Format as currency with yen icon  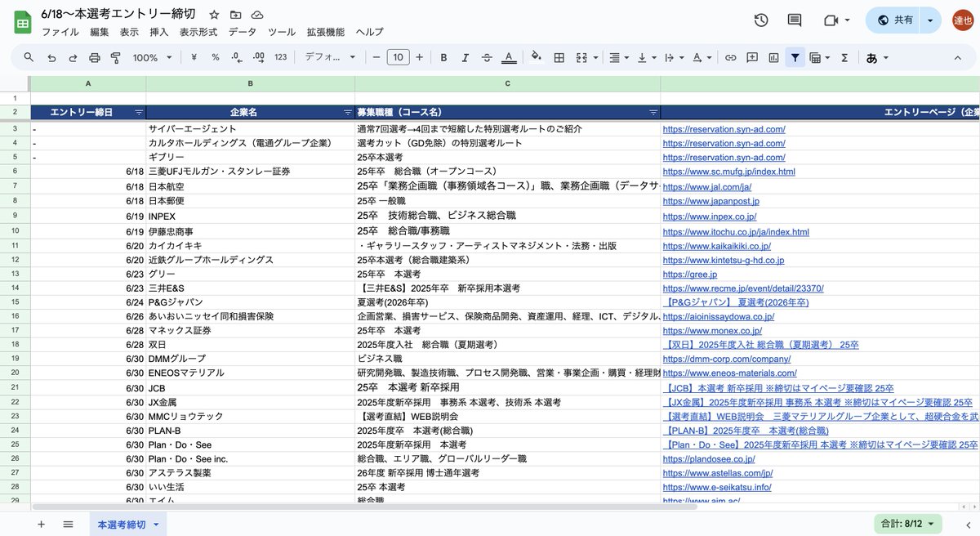point(194,57)
